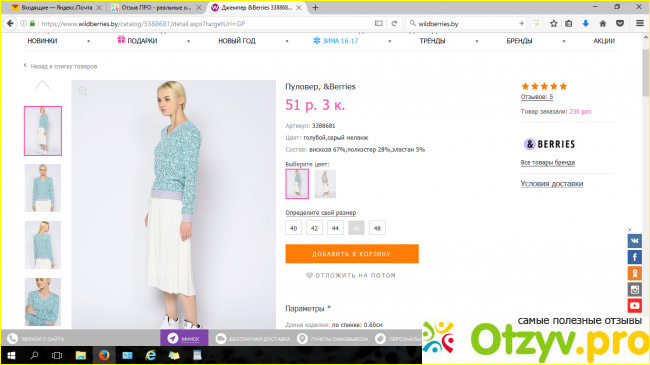Click the image zoom magnifier icon
The width and height of the screenshot is (650, 365).
click(x=83, y=91)
